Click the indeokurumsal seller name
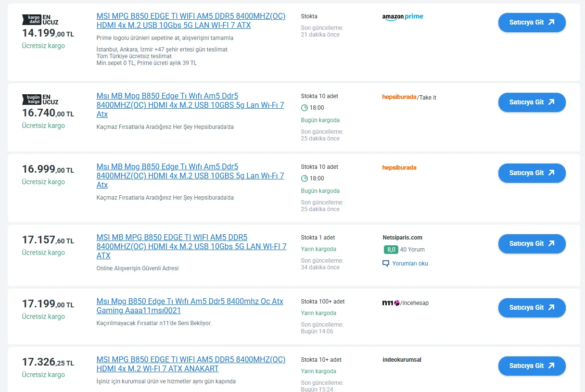 tap(402, 360)
